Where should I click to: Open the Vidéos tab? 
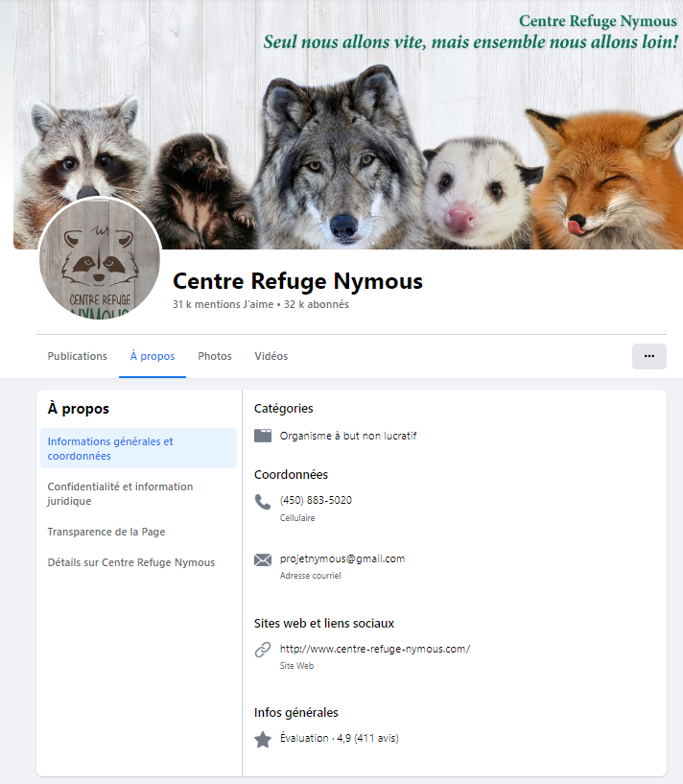pos(271,356)
